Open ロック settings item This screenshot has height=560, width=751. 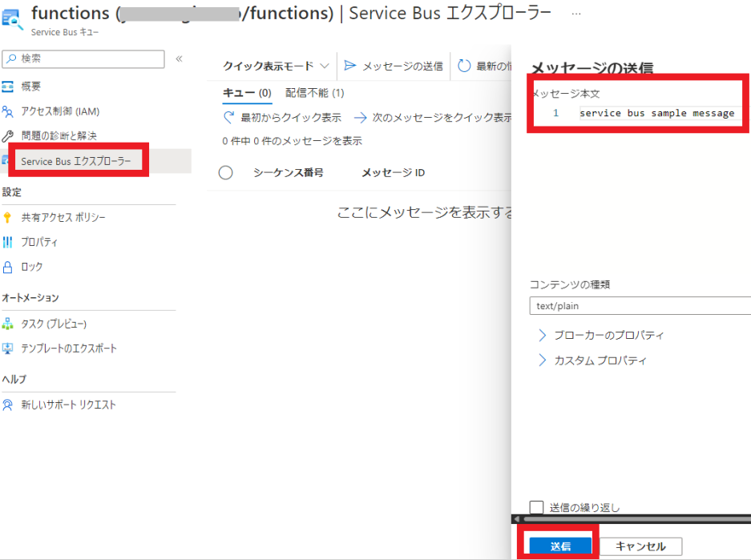(31, 267)
